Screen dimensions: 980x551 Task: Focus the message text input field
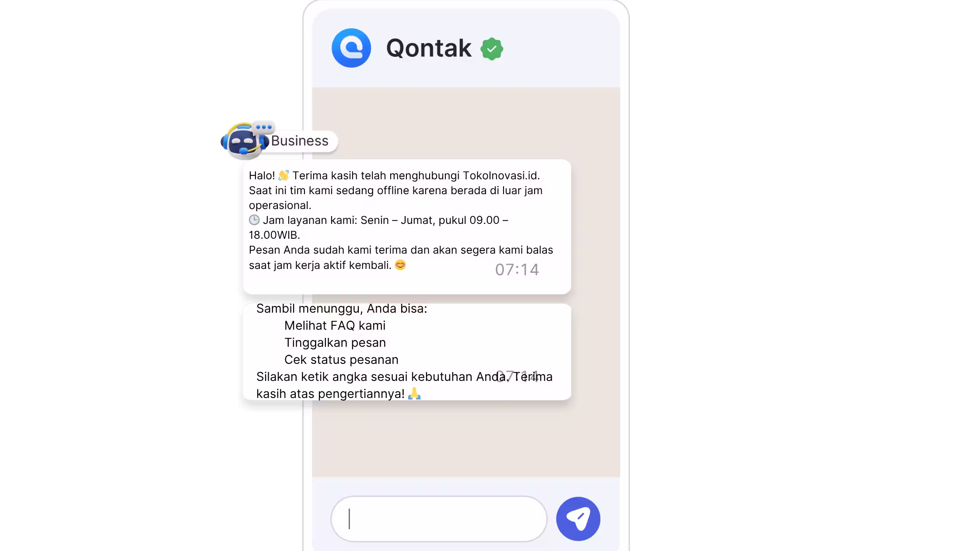439,519
